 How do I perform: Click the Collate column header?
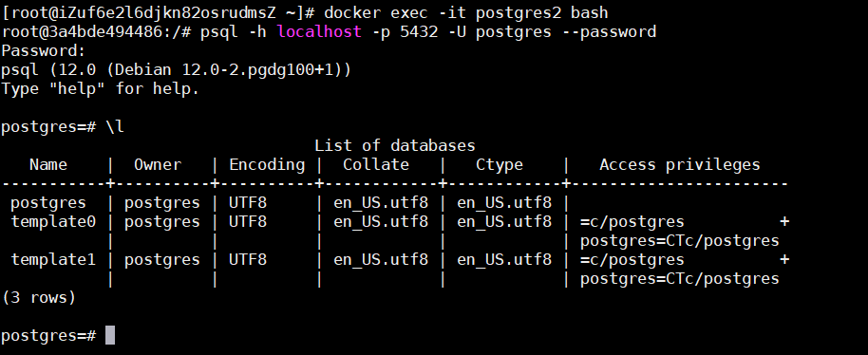(x=376, y=164)
